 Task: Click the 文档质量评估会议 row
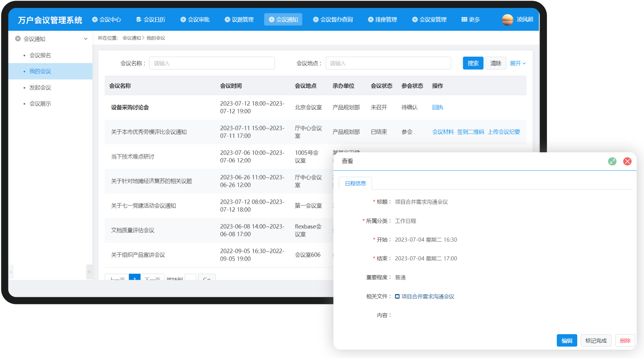219,230
